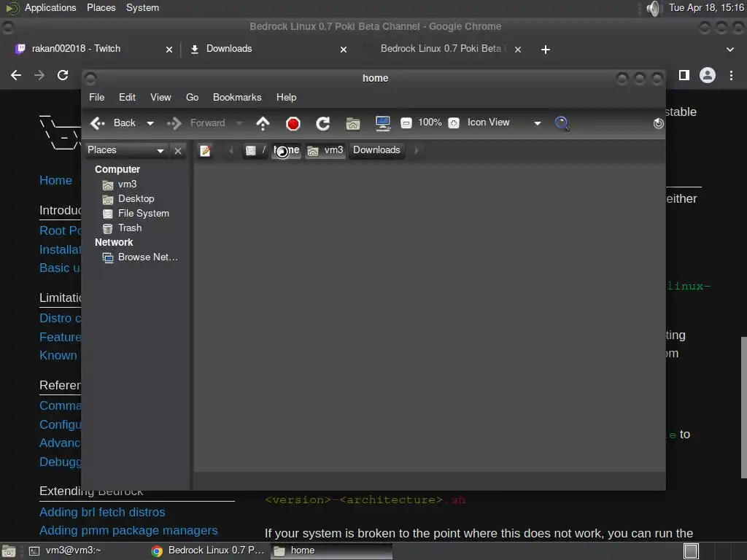Toggle the location edit pencil icon

coord(205,150)
